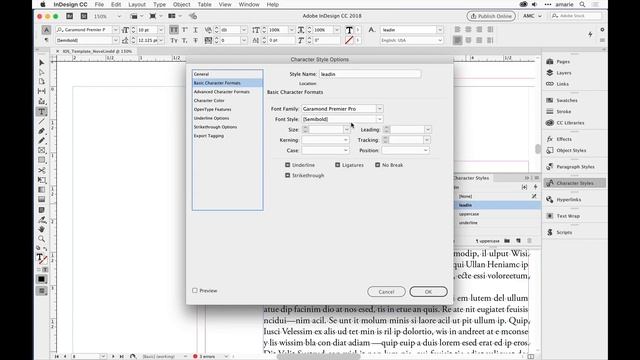The image size is (640, 360).
Task: Open the Layout menu
Action: click(x=137, y=4)
